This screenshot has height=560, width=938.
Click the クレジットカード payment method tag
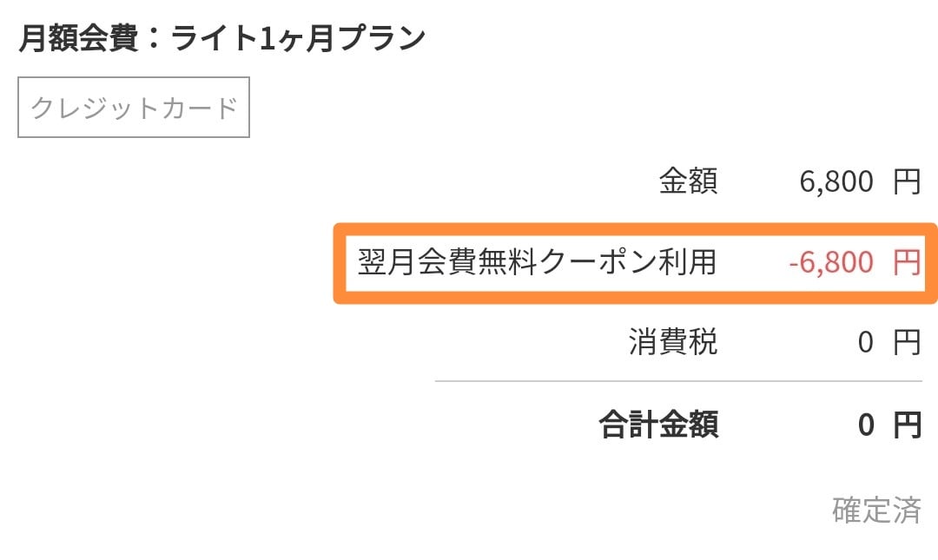[x=134, y=108]
